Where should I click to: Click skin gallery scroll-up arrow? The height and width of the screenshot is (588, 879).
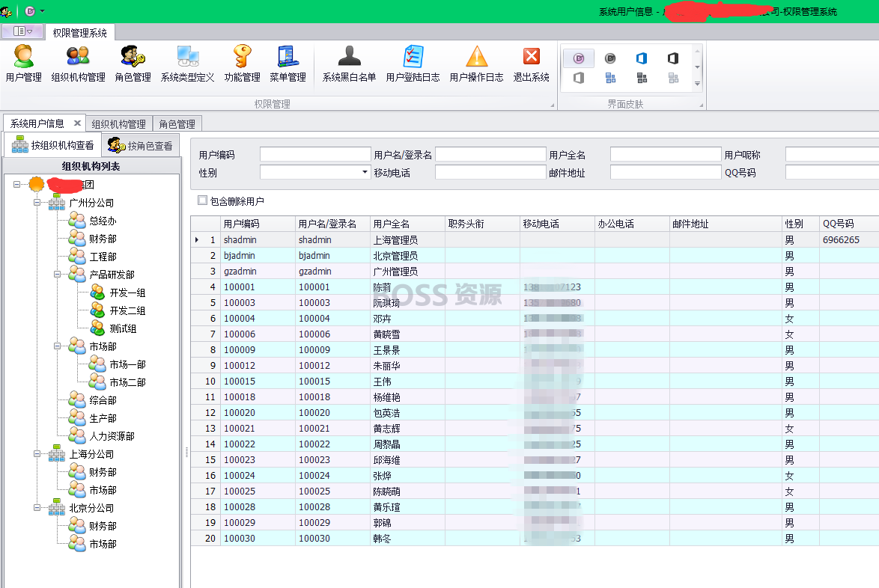pyautogui.click(x=697, y=50)
